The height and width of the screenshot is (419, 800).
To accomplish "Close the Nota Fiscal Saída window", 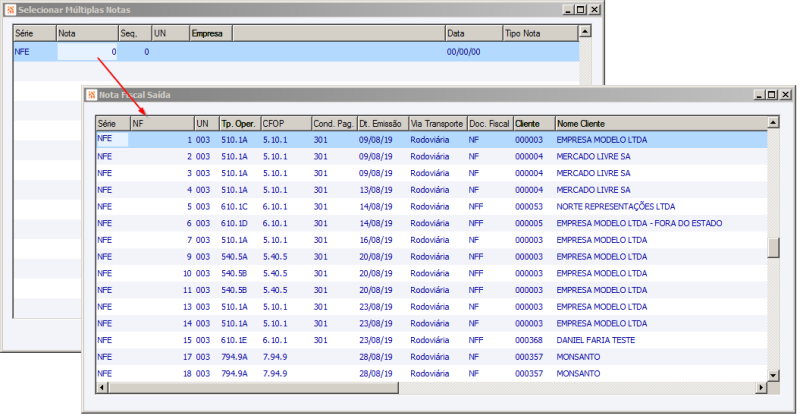I will coord(784,94).
